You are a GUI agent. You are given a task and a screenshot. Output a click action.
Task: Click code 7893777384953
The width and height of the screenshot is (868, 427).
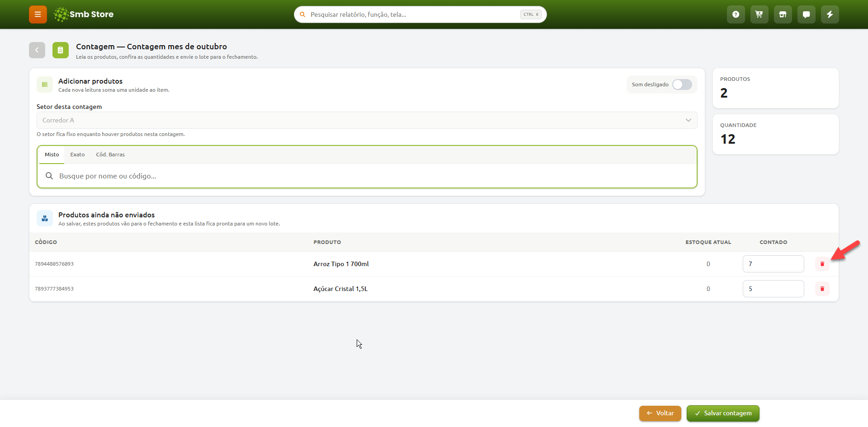54,289
